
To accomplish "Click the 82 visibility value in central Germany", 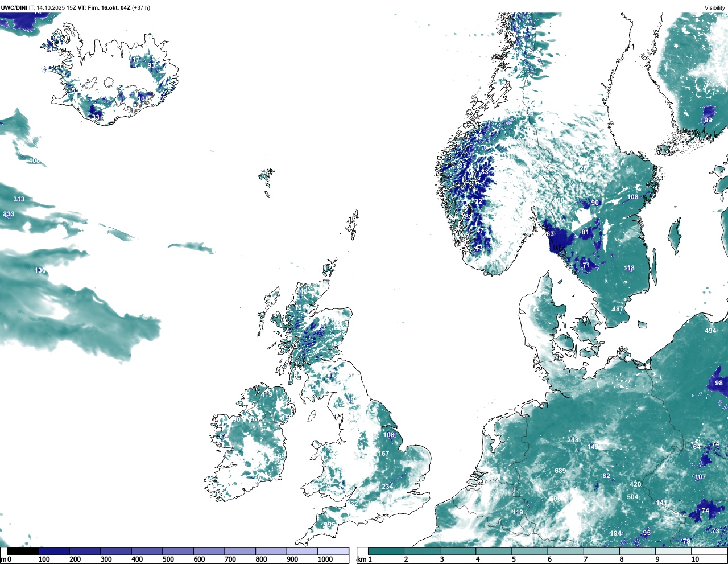I will (x=606, y=476).
